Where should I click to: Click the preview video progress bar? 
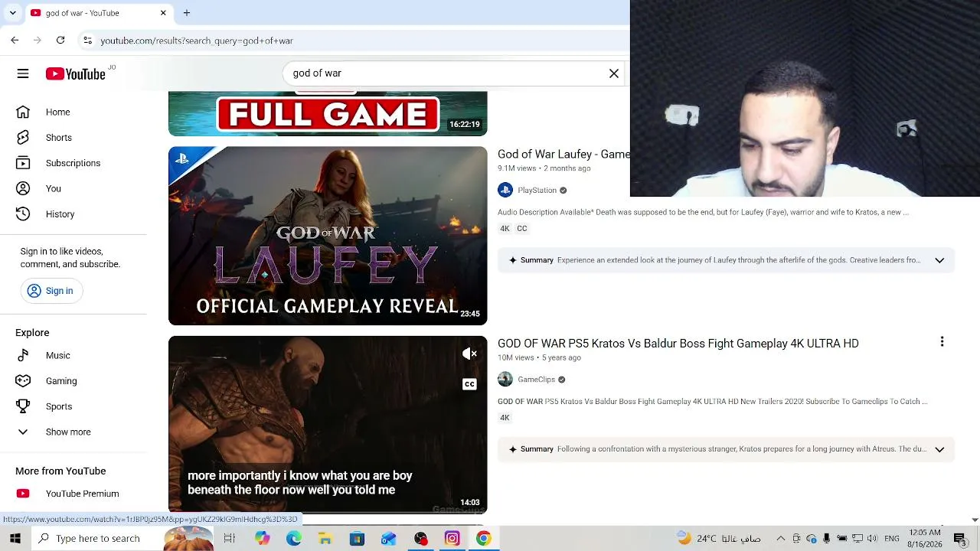[x=328, y=511]
